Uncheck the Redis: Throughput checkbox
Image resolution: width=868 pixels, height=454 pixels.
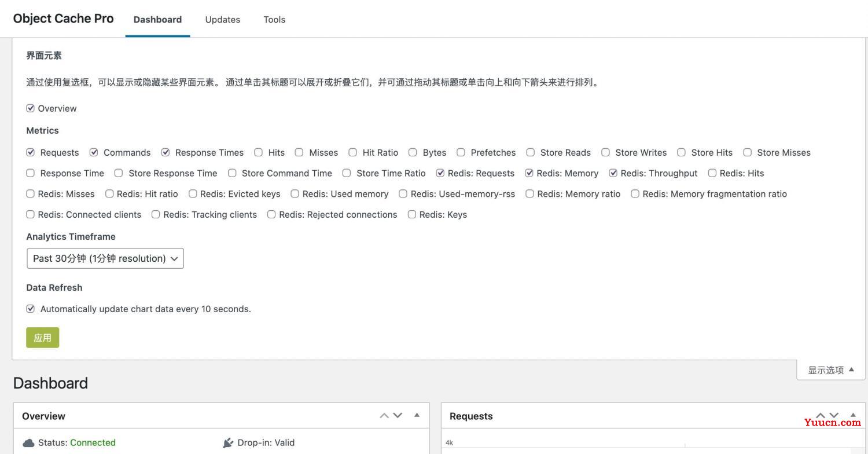click(613, 173)
